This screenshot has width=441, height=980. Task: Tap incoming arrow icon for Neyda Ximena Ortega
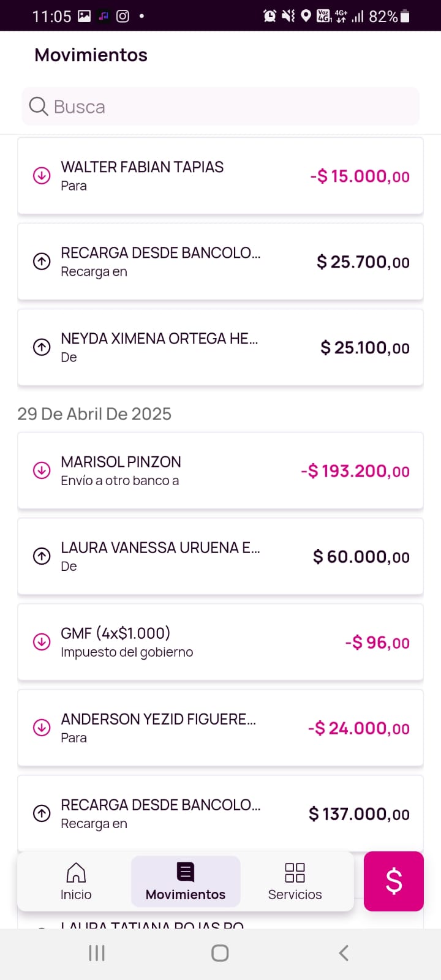coord(42,347)
